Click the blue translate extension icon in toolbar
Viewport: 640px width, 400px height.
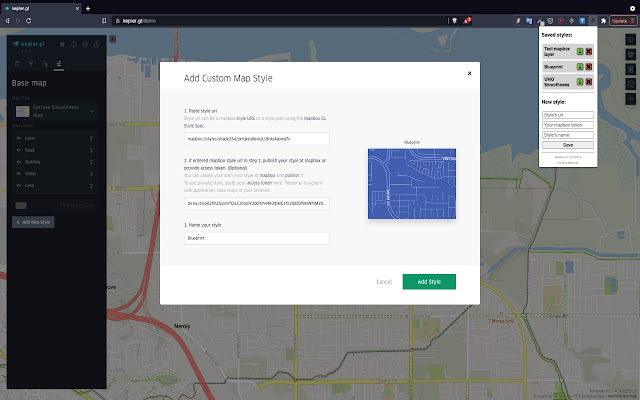point(529,21)
